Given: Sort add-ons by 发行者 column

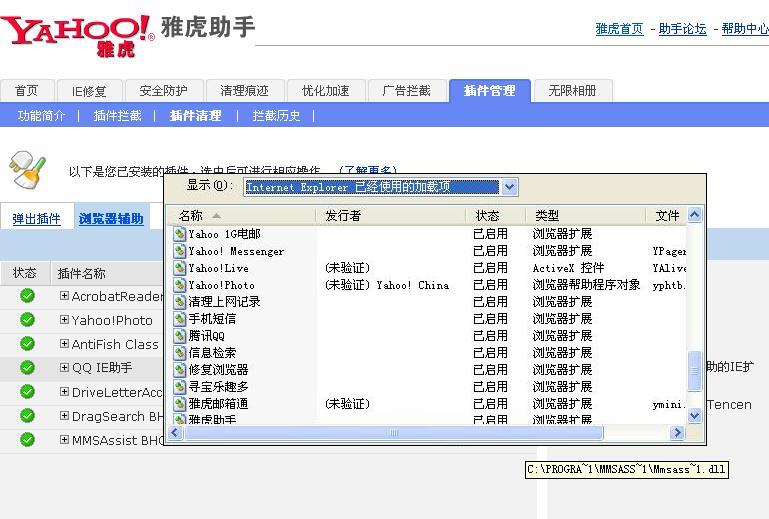Looking at the screenshot, I should click(391, 215).
